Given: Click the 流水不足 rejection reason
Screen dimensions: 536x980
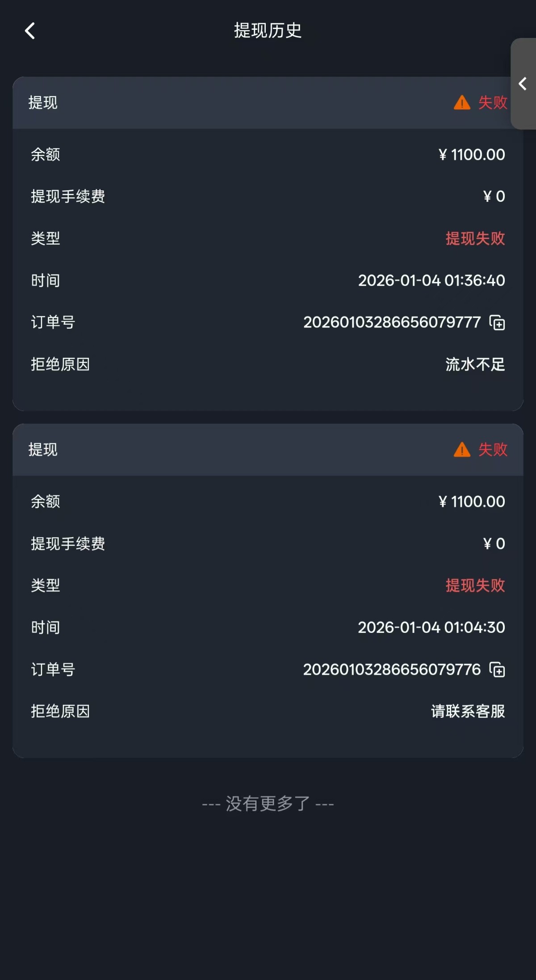Looking at the screenshot, I should [475, 364].
